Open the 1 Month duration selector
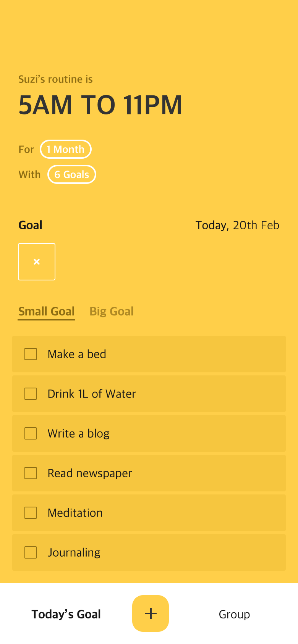The width and height of the screenshot is (298, 644). tap(66, 149)
